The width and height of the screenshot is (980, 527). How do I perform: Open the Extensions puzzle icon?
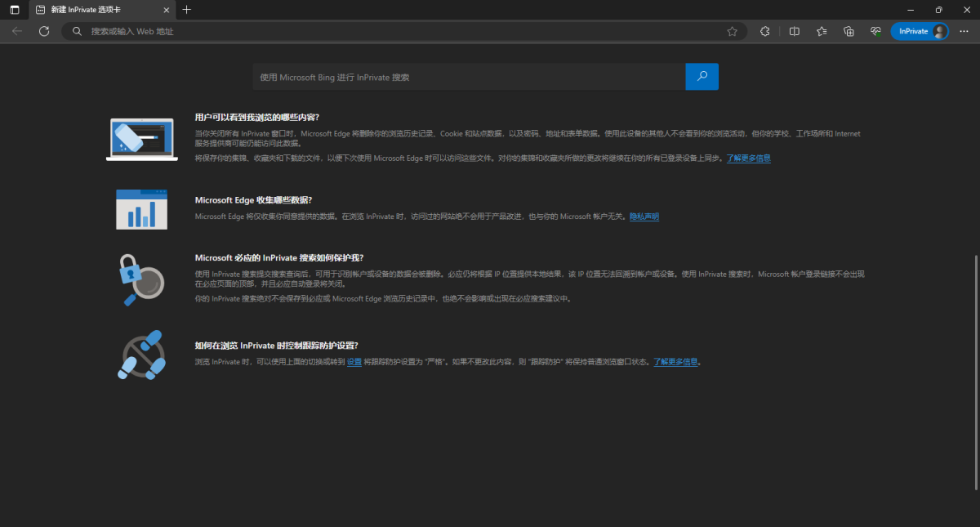point(765,31)
